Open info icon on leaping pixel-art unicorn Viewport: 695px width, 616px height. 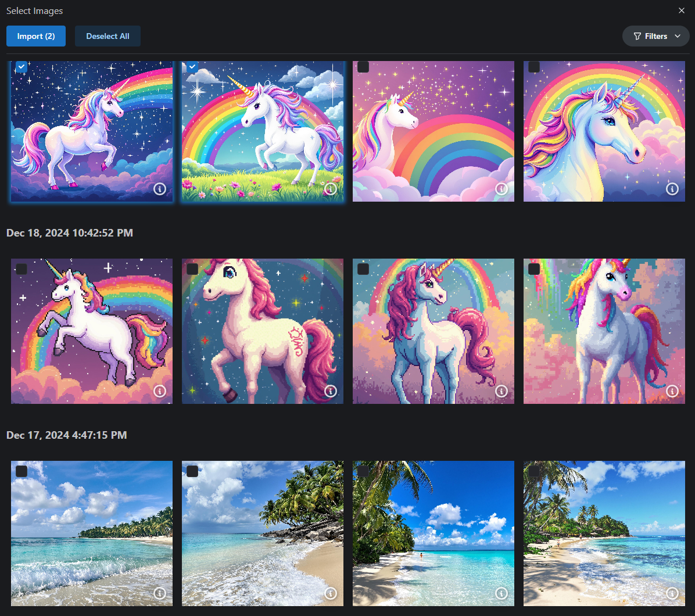tap(160, 391)
